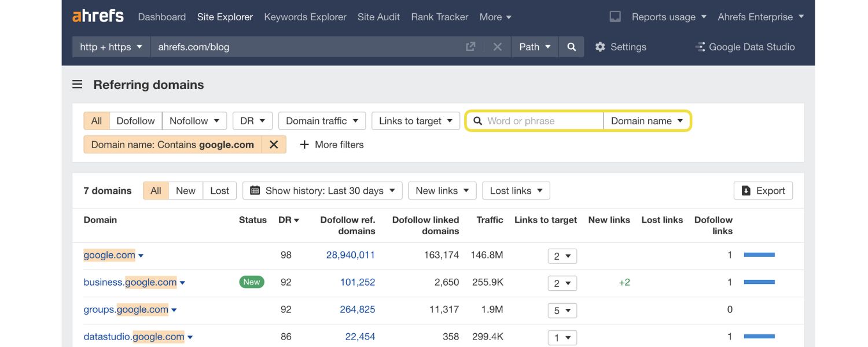Expand the DR filter dropdown
This screenshot has height=347, width=868.
(252, 121)
